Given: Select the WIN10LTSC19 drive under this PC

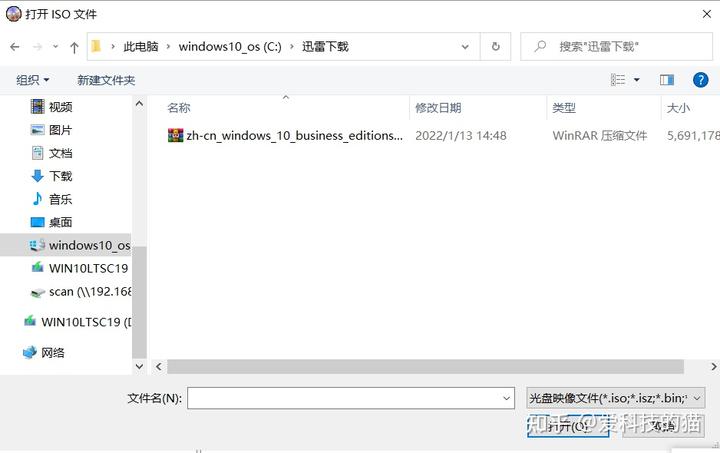Looking at the screenshot, I should point(88,268).
